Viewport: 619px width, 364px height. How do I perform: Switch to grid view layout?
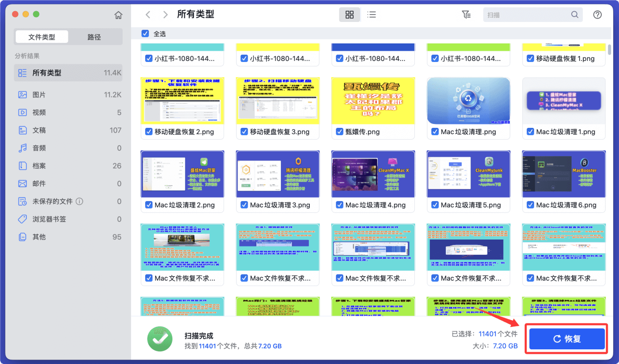pyautogui.click(x=349, y=15)
